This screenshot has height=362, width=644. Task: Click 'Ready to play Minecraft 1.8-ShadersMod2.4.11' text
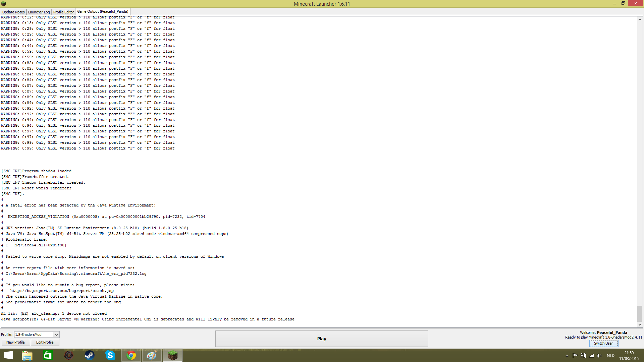pyautogui.click(x=604, y=337)
